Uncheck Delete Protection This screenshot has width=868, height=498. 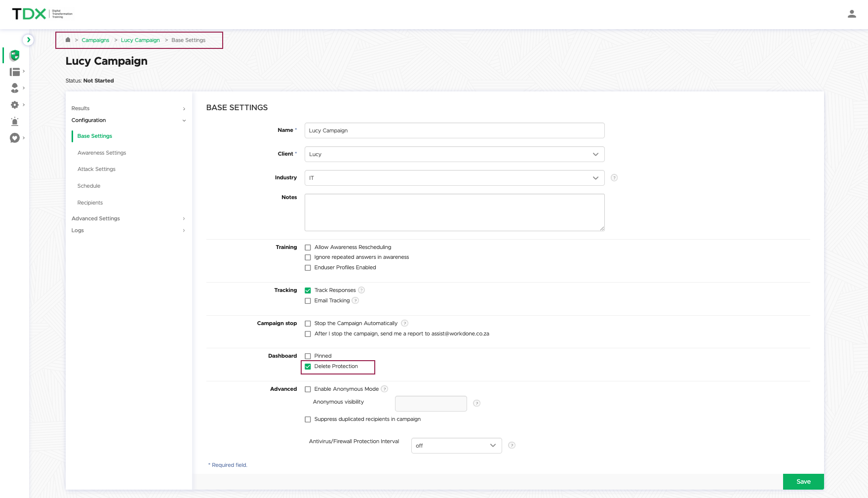tap(308, 367)
